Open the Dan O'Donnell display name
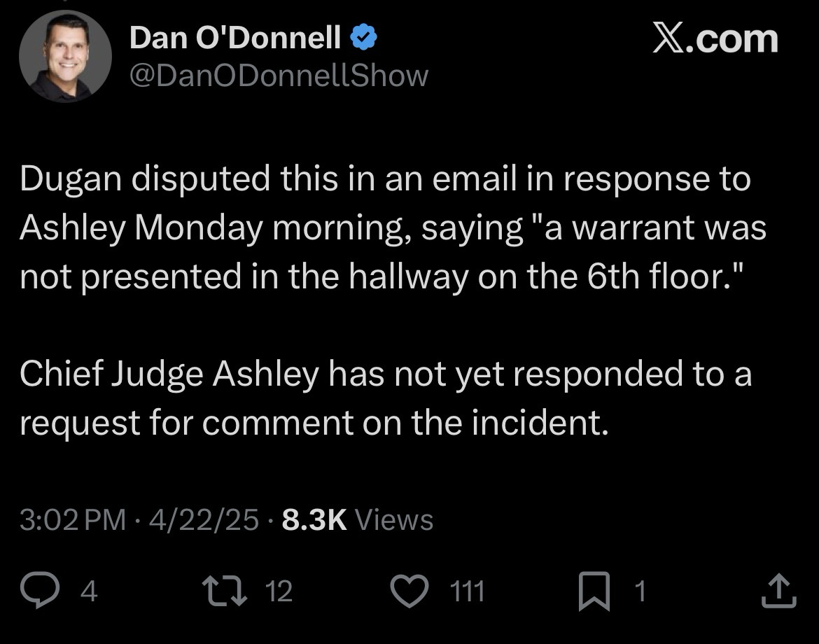Viewport: 819px width, 644px height. pos(235,40)
